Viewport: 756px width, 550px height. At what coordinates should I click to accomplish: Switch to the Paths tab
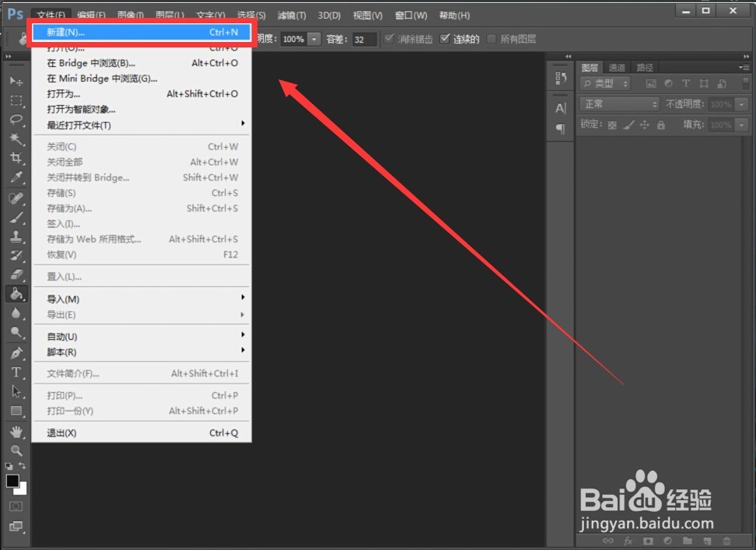tap(645, 68)
